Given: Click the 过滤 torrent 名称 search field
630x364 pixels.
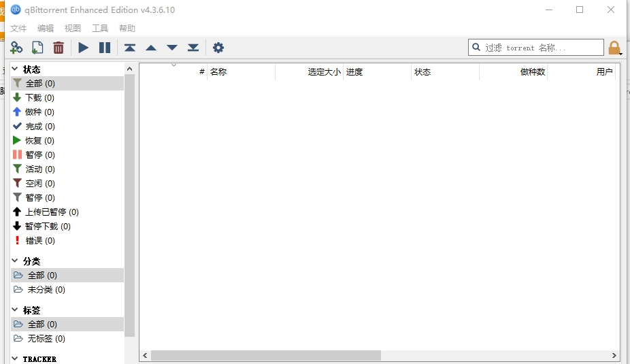Looking at the screenshot, I should pyautogui.click(x=542, y=48).
